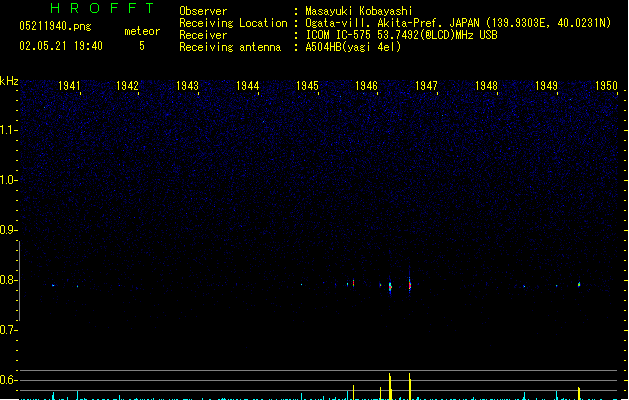629x400 pixels.
Task: Click the 1943 time marker
Action: [187, 86]
